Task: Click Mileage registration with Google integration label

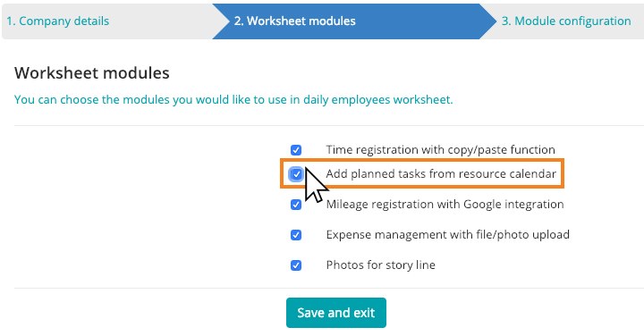Action: (x=445, y=205)
